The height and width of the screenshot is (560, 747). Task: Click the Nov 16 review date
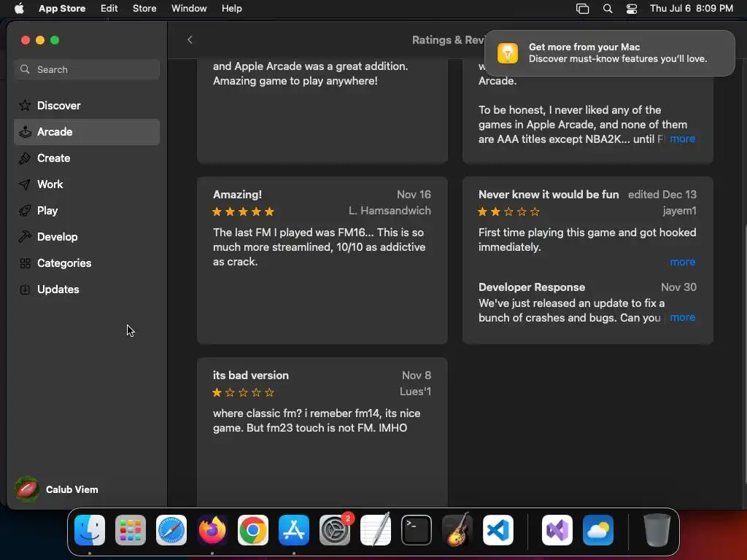point(414,194)
